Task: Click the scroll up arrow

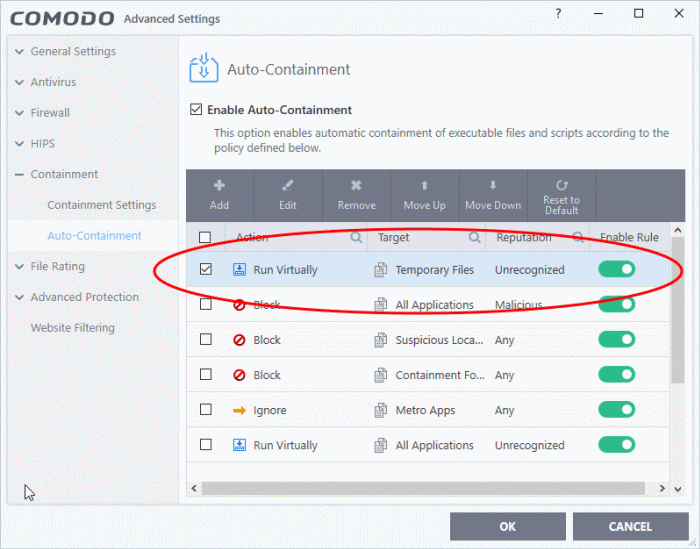Action: (x=678, y=230)
